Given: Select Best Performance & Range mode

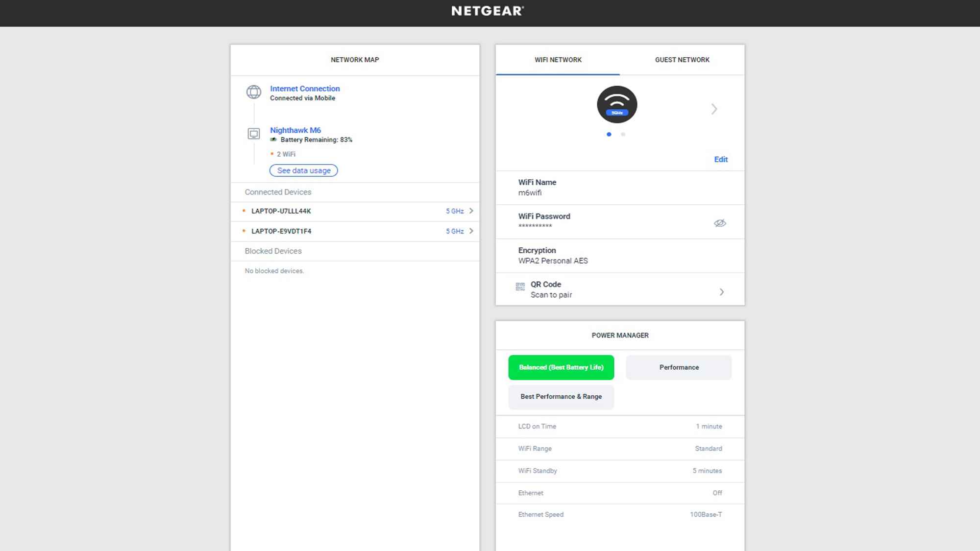Looking at the screenshot, I should (x=561, y=397).
